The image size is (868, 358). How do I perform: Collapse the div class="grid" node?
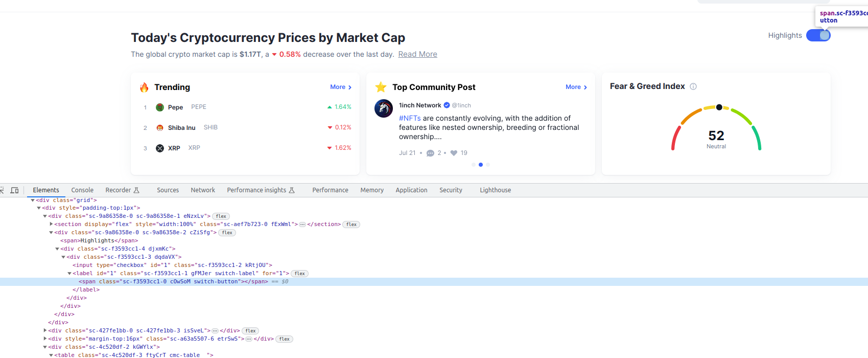point(33,200)
